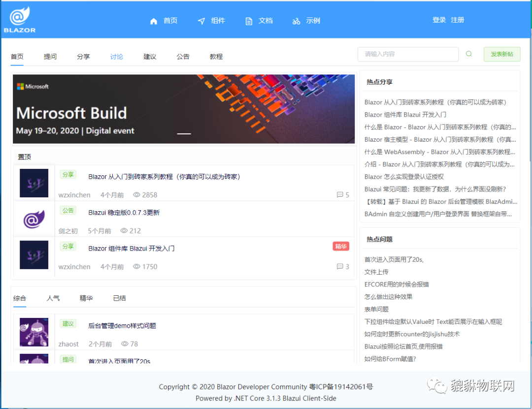Viewport: 532px width, 409px height.
Task: Open 组件 in the top navigation
Action: click(x=218, y=21)
